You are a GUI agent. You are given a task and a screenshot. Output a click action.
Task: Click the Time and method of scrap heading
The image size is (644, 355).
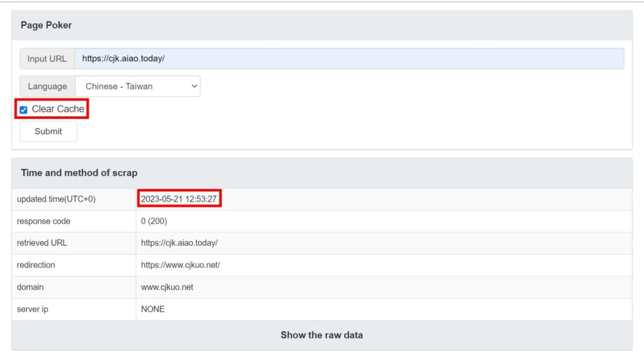coord(79,173)
